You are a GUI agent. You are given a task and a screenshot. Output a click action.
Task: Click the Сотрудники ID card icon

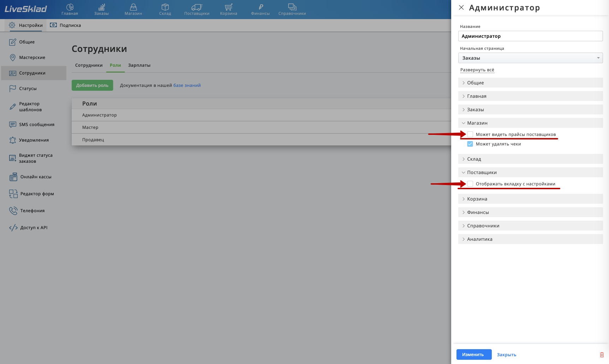click(13, 73)
